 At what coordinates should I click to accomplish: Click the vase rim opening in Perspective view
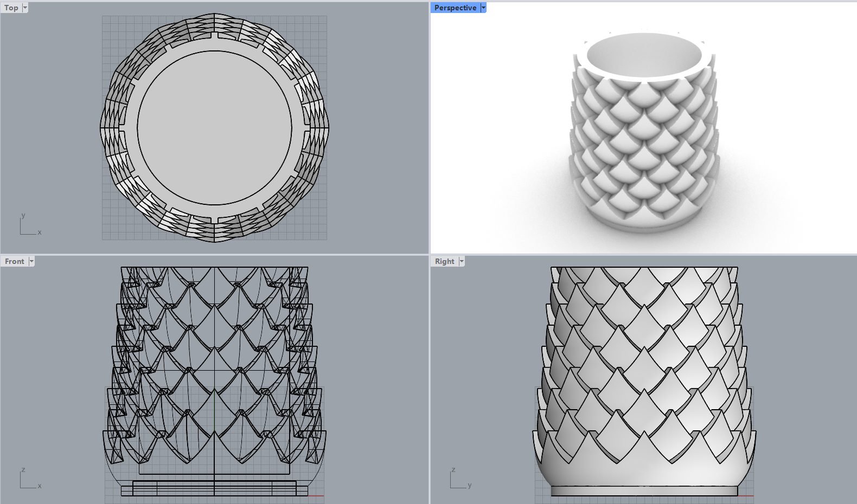pyautogui.click(x=644, y=54)
